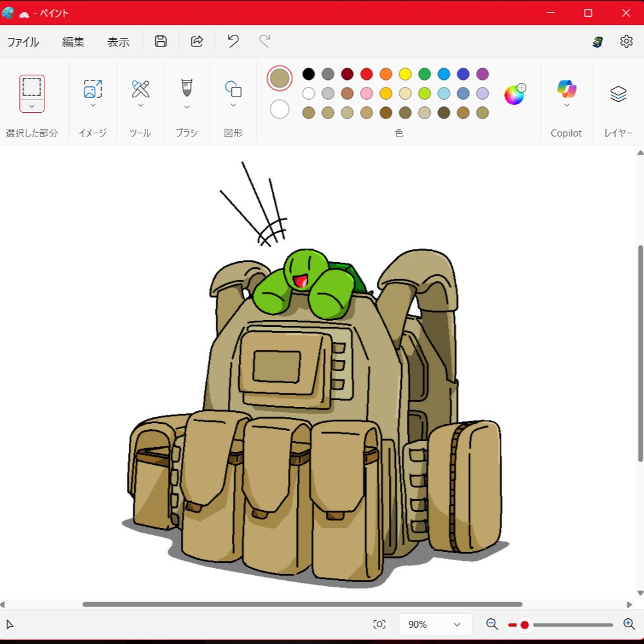This screenshot has height=644, width=644.
Task: Pick the green color swatch
Action: 424,74
